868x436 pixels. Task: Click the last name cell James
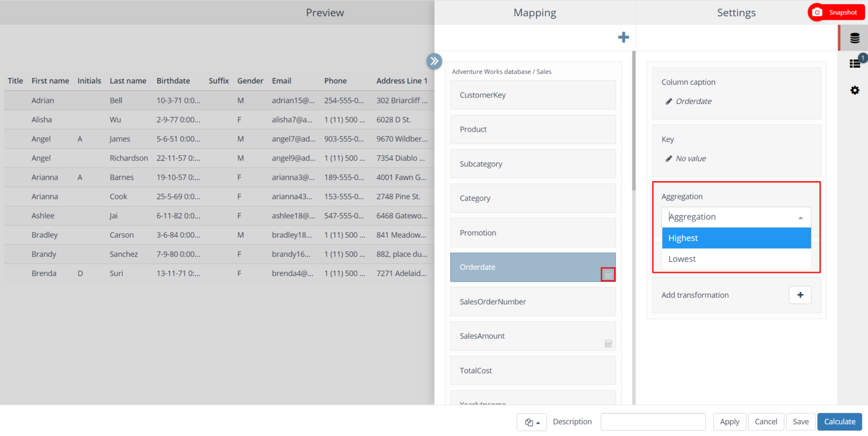coord(120,139)
